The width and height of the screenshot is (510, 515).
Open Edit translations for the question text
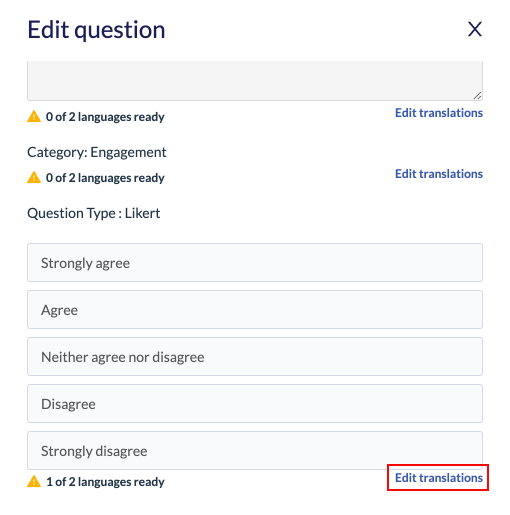[x=439, y=113]
